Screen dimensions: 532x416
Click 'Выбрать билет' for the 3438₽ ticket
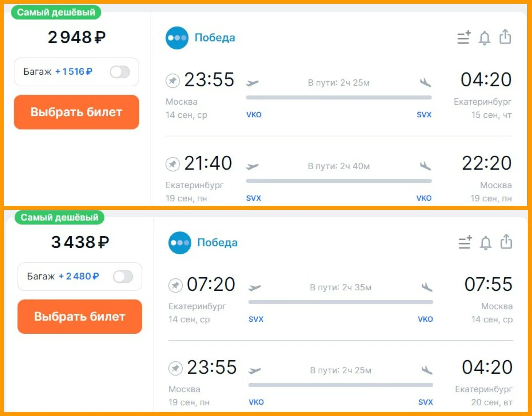click(80, 316)
